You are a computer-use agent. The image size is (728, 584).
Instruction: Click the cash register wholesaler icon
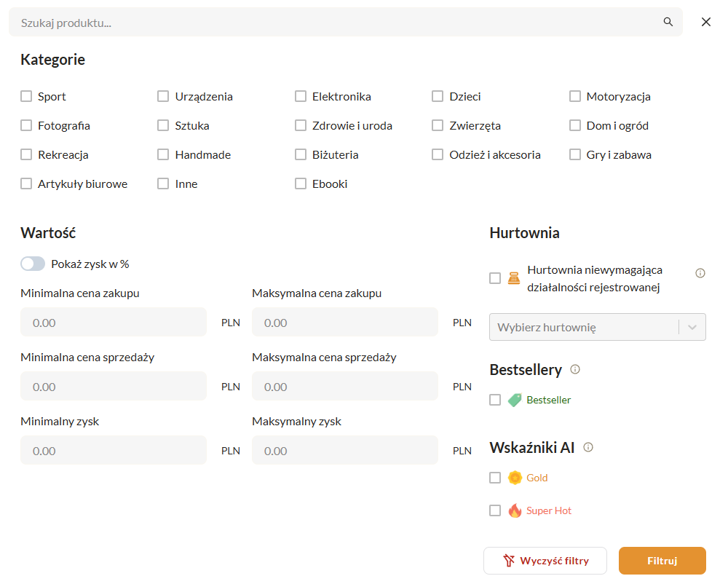[x=514, y=278]
